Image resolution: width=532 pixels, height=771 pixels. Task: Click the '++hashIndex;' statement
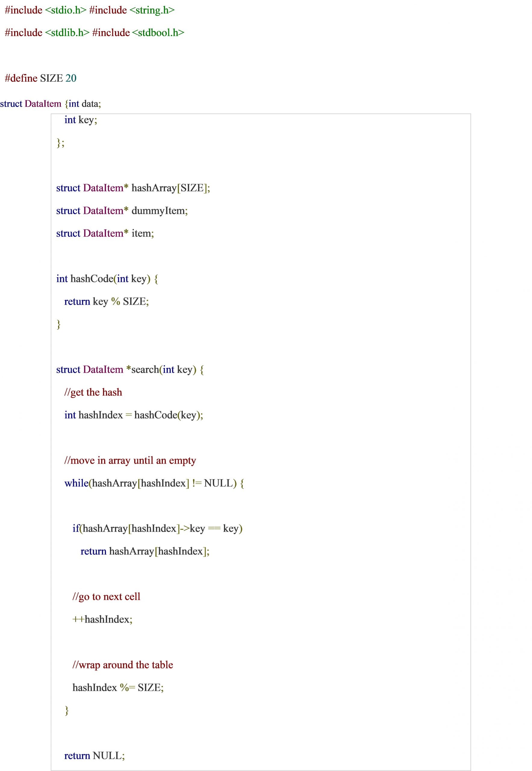pyautogui.click(x=102, y=619)
